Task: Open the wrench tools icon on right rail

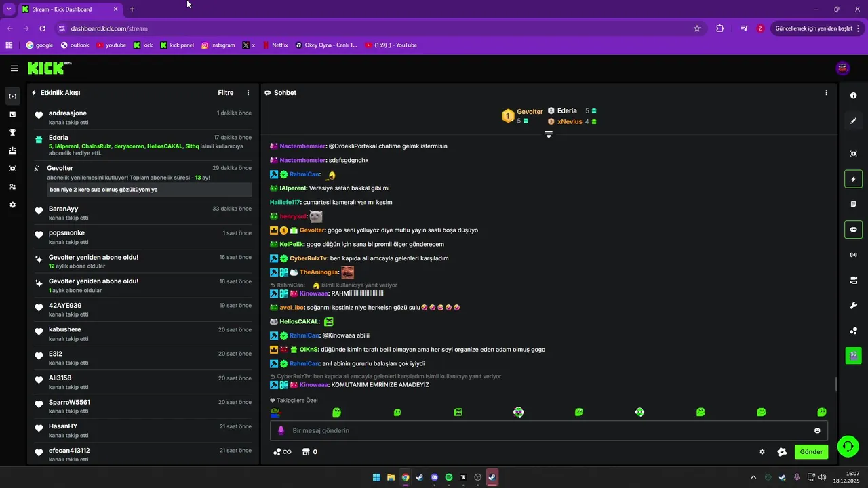Action: click(x=853, y=305)
